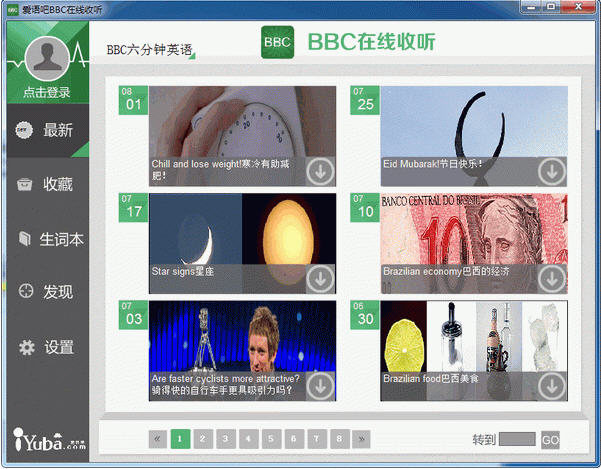Download the Brazilian food episode
Screen dimensions: 601x469
point(552,386)
